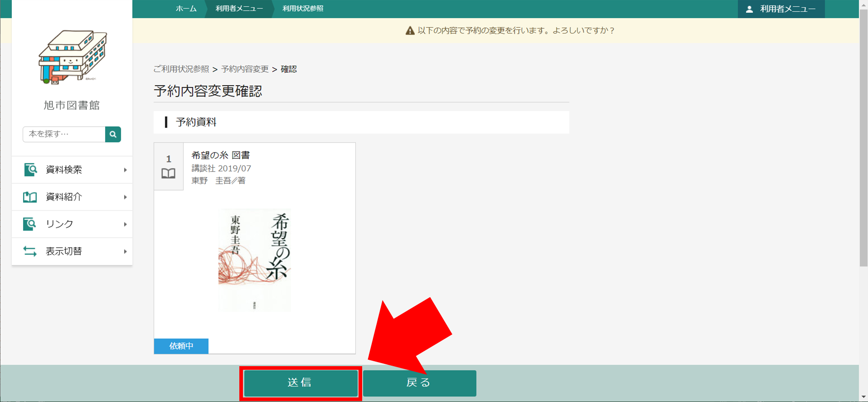Screen dimensions: 868x402
Task: Click the 確認 breadcrumb text
Action: point(289,69)
